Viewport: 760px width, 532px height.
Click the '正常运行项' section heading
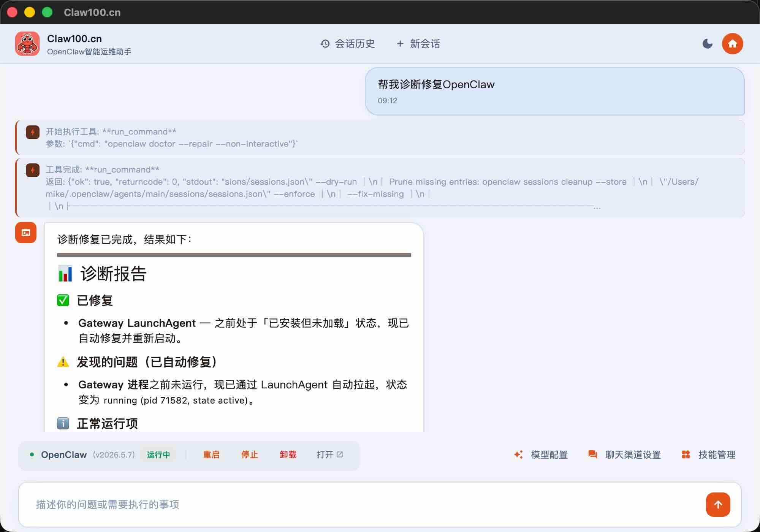pos(107,423)
